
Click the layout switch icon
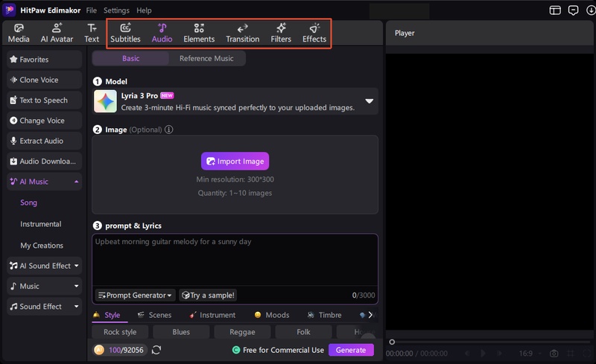coord(555,10)
